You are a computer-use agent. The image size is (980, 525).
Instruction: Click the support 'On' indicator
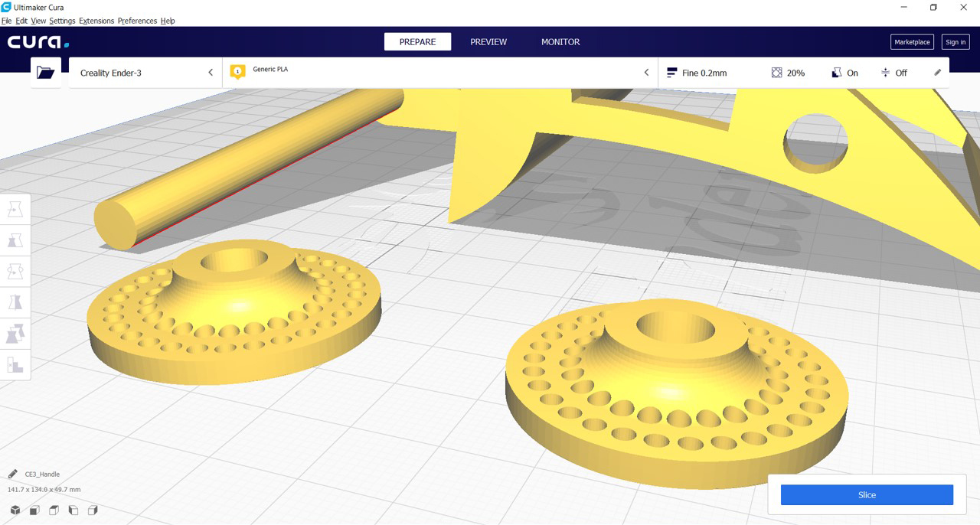(844, 73)
